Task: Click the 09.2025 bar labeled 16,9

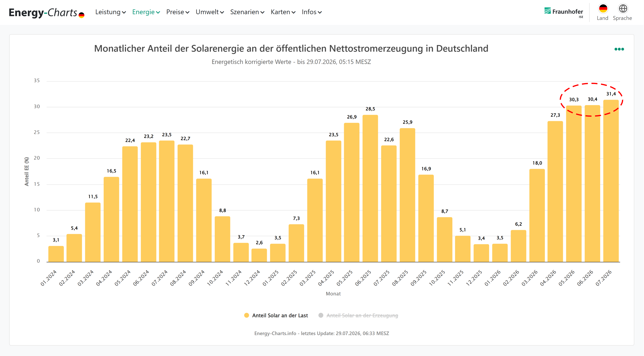Action: (426, 218)
